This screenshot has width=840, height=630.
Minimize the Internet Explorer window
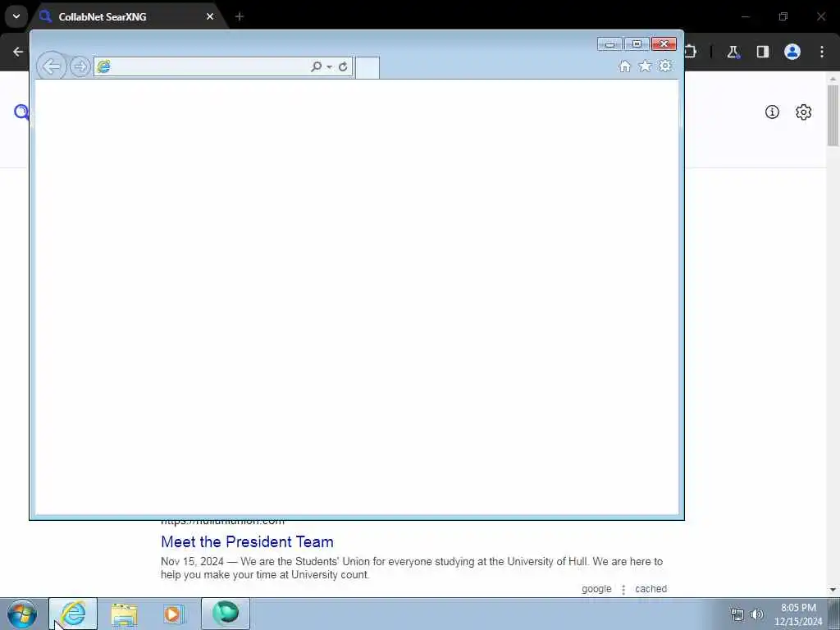coord(609,44)
